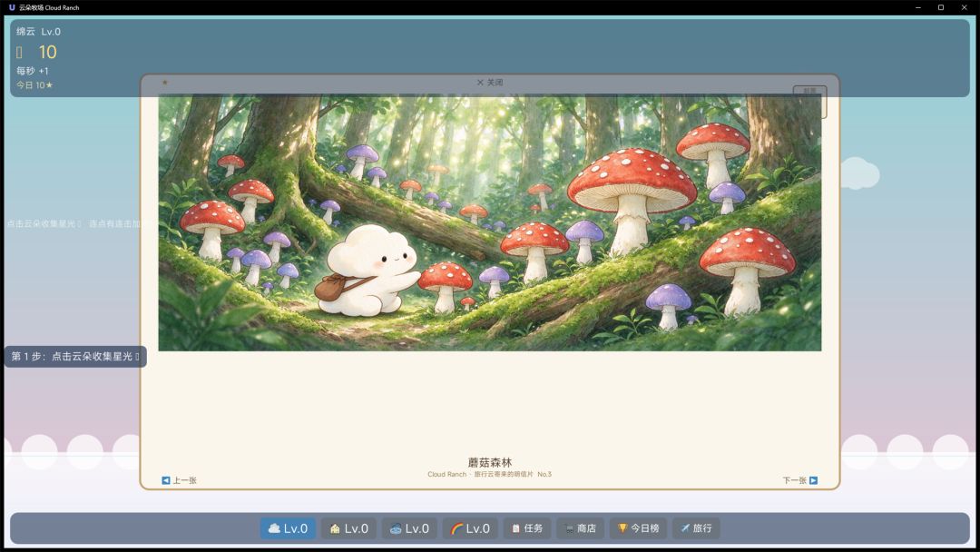The width and height of the screenshot is (980, 552).
Task: Open the house Lv.0 tab
Action: pyautogui.click(x=348, y=528)
